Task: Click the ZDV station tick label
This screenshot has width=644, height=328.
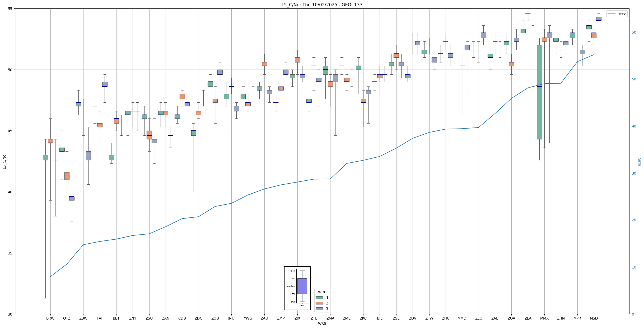Action: pyautogui.click(x=412, y=318)
